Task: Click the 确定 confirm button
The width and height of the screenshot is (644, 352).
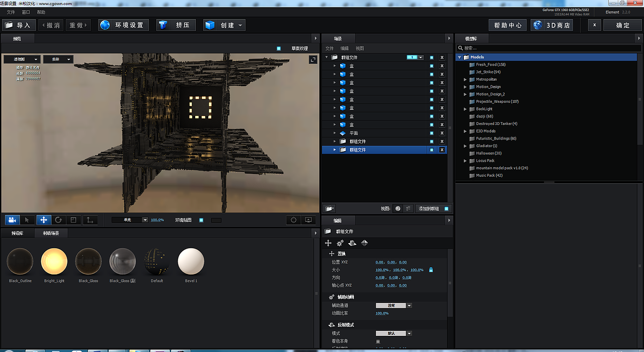Action: [622, 25]
